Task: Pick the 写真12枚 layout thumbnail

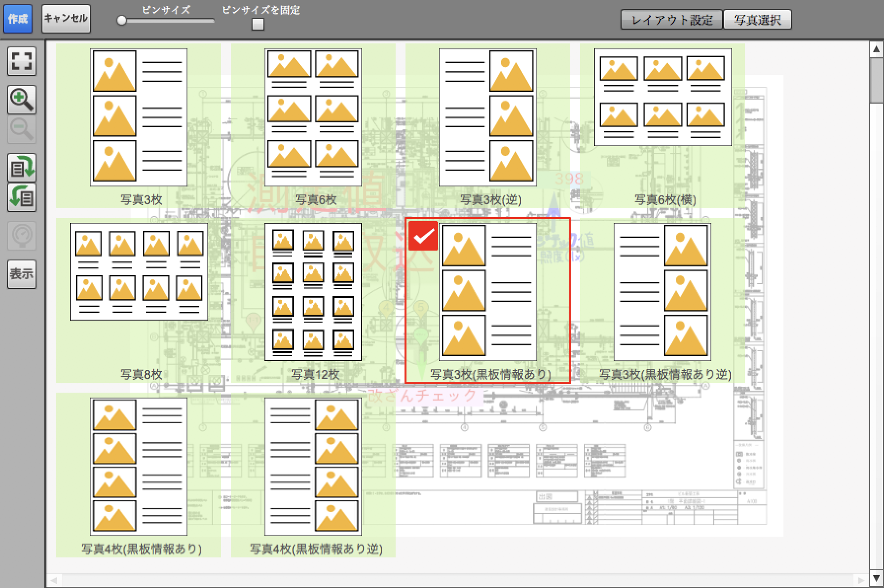Action: pos(313,292)
